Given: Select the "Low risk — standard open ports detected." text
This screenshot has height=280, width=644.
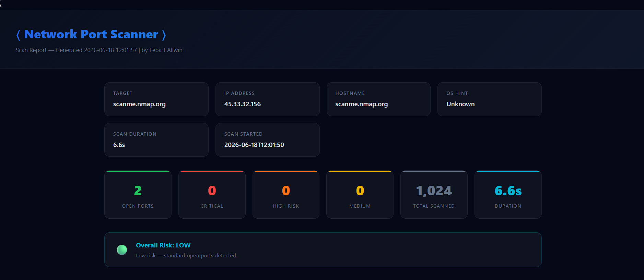Looking at the screenshot, I should pos(187,256).
